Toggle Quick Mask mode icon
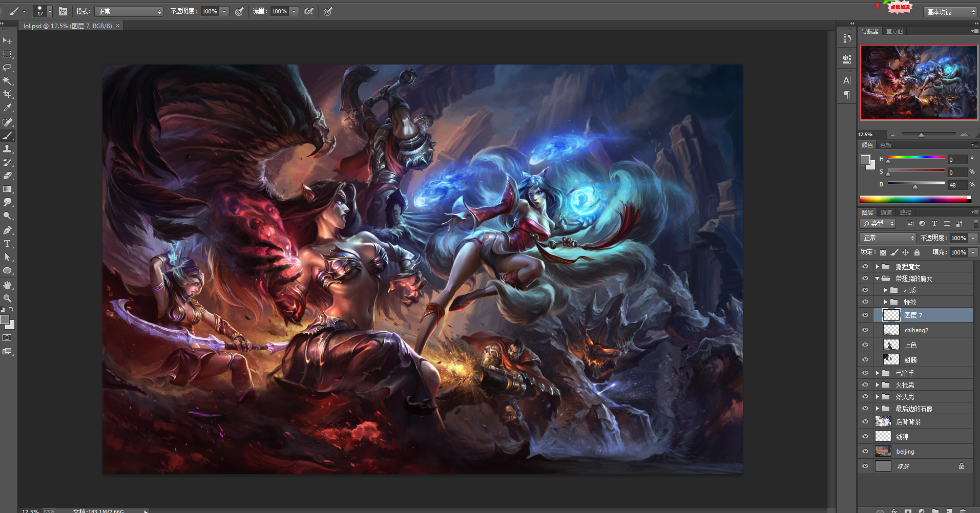Viewport: 980px width, 513px height. [7, 338]
